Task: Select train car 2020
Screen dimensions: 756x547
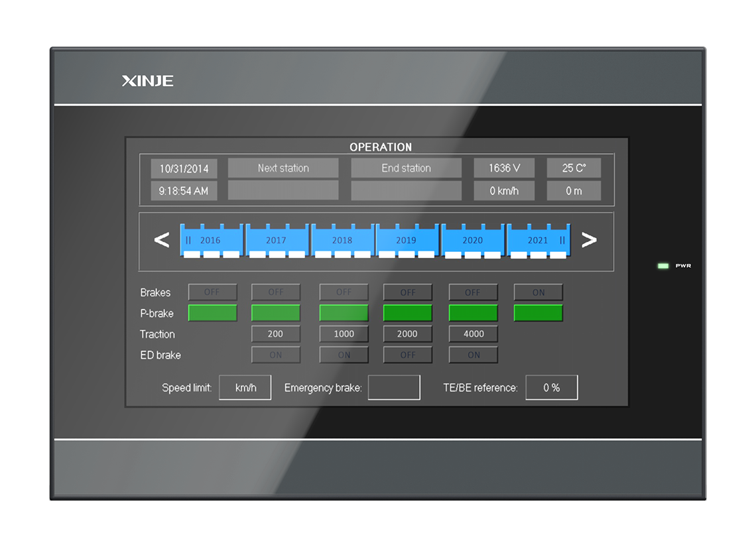Action: [x=473, y=240]
